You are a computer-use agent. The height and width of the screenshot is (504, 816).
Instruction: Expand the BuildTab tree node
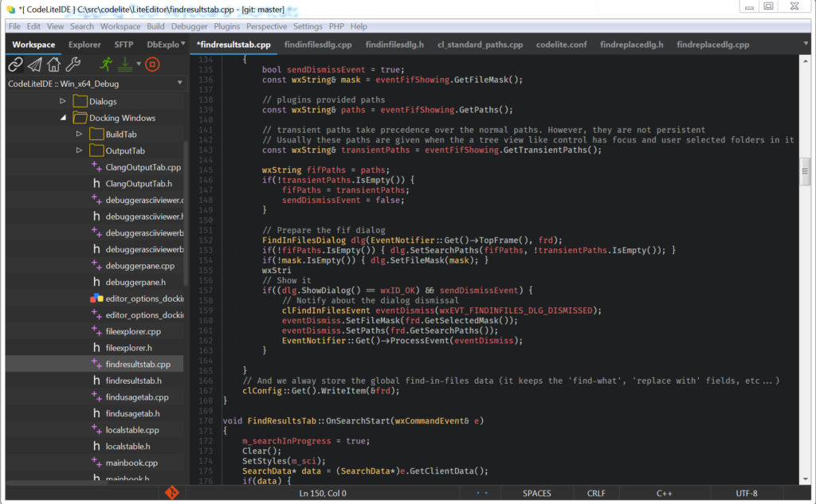77,133
